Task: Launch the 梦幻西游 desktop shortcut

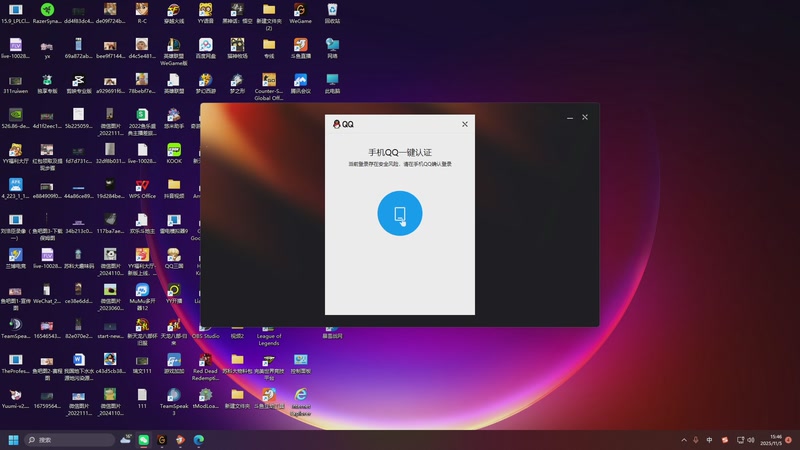Action: coord(206,83)
